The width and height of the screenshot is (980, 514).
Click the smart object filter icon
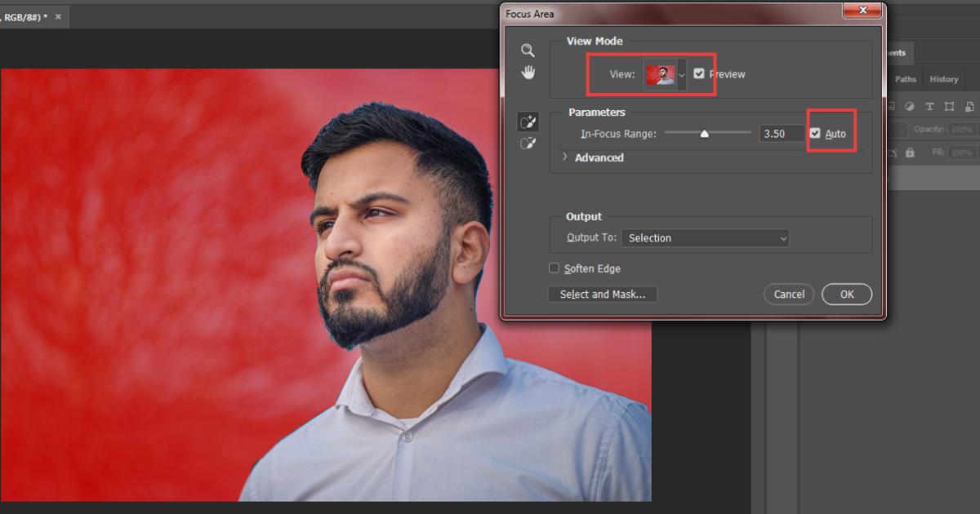point(969,106)
